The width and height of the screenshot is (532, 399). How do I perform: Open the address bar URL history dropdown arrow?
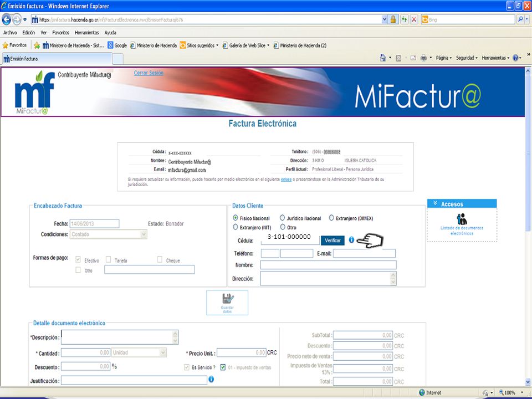click(385, 20)
